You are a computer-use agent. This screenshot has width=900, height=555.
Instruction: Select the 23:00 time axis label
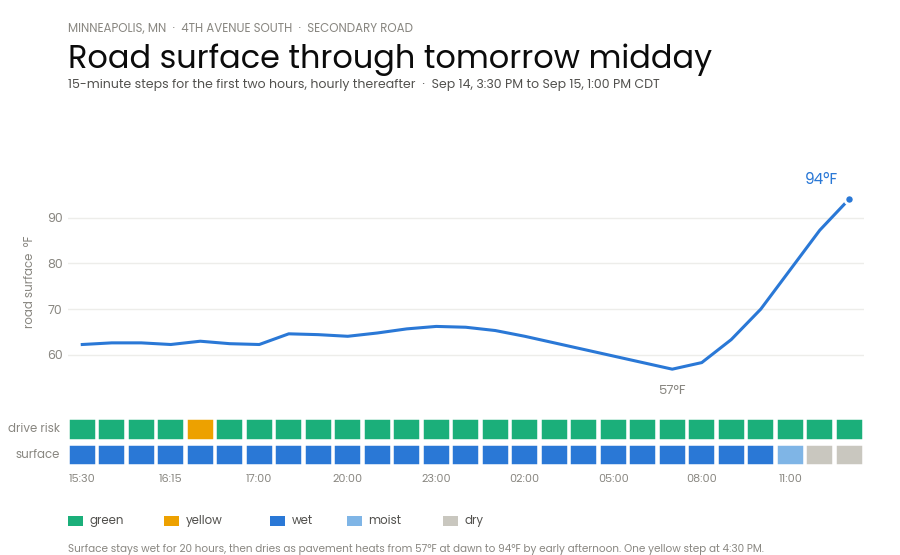coord(436,478)
